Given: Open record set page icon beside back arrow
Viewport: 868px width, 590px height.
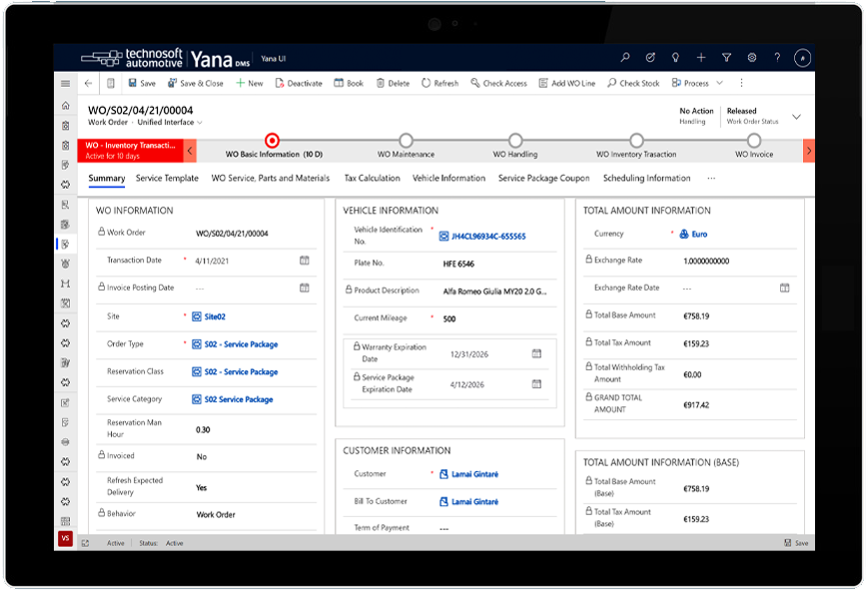Looking at the screenshot, I should pyautogui.click(x=111, y=83).
